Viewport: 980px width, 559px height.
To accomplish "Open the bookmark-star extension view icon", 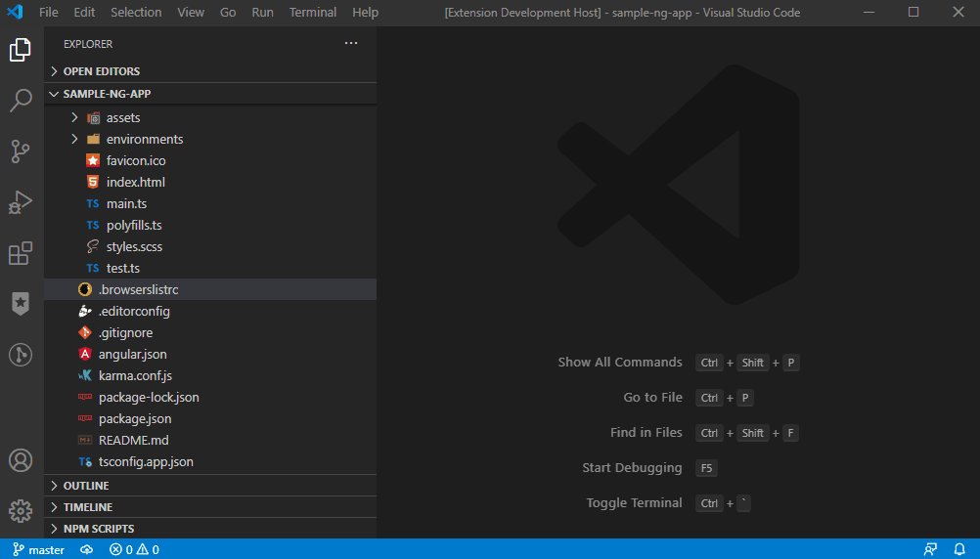I will [x=20, y=304].
